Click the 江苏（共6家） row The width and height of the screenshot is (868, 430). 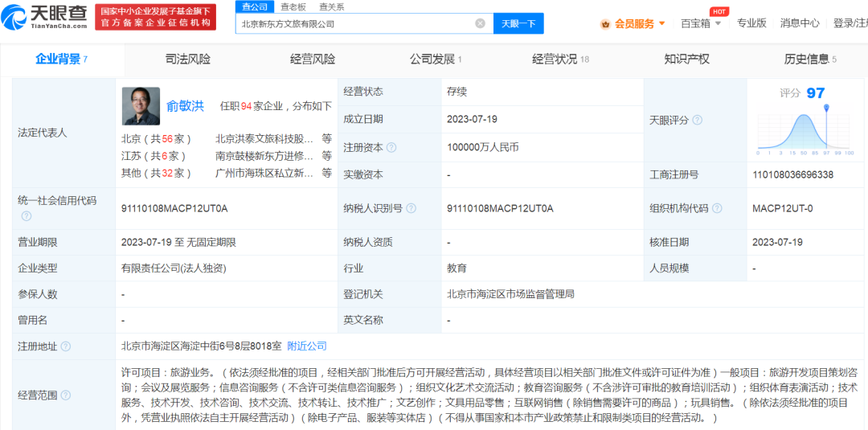coord(227,155)
